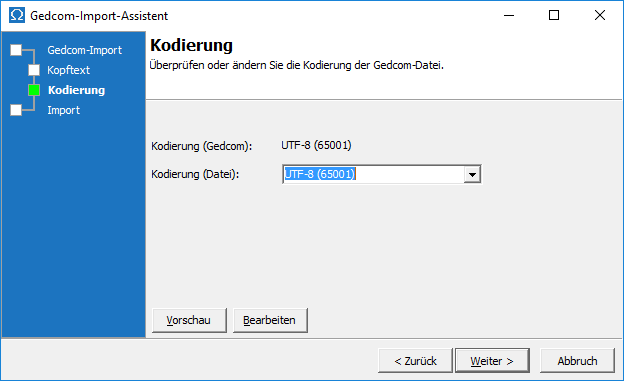Image resolution: width=624 pixels, height=381 pixels.
Task: Close the Gedcom-Import-Assistent window
Action: click(600, 16)
